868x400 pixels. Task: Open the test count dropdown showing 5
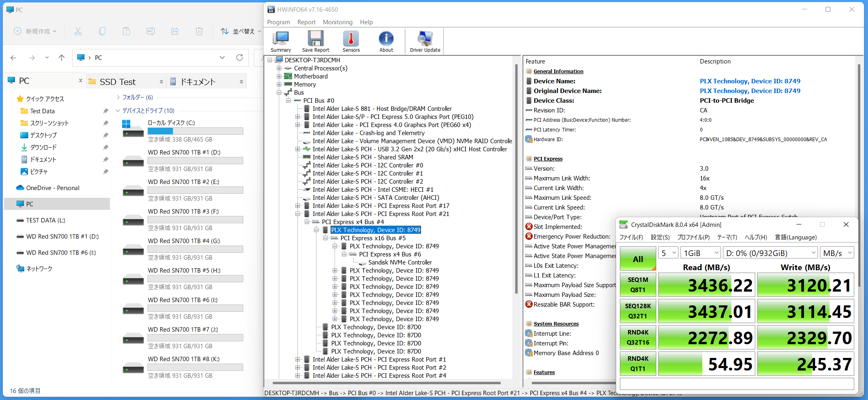668,253
